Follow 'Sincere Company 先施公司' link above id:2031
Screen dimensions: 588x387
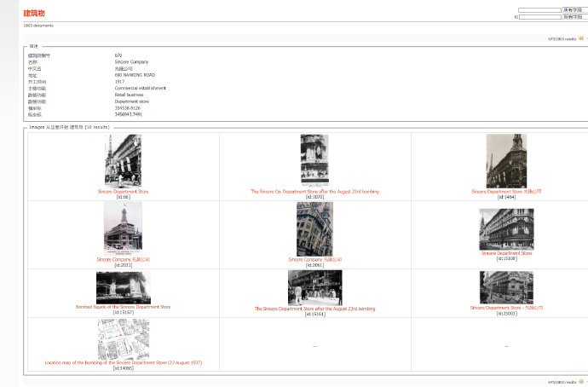click(124, 259)
